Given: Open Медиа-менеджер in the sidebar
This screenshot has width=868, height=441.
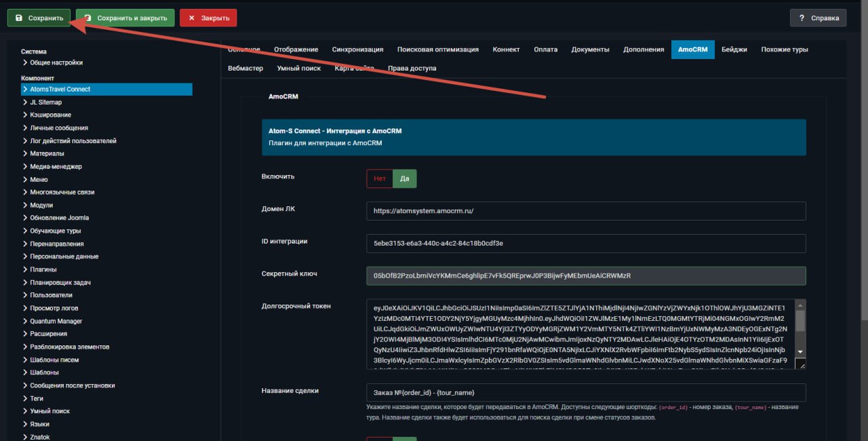Looking at the screenshot, I should point(56,166).
